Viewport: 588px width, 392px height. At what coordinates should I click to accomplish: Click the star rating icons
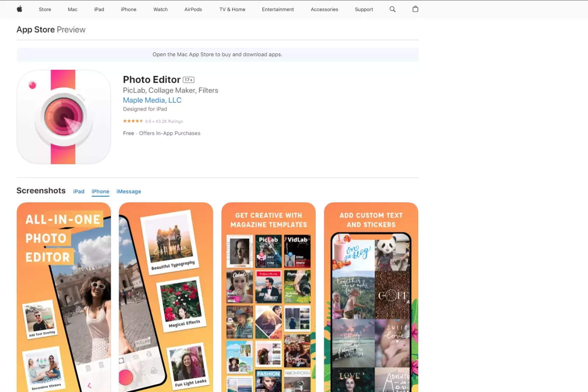133,121
